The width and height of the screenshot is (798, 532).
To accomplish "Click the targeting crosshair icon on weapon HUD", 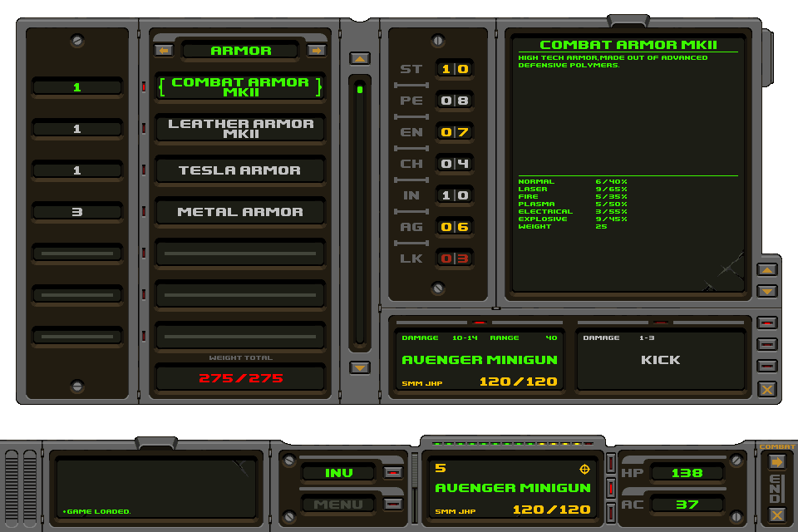I will [x=584, y=469].
